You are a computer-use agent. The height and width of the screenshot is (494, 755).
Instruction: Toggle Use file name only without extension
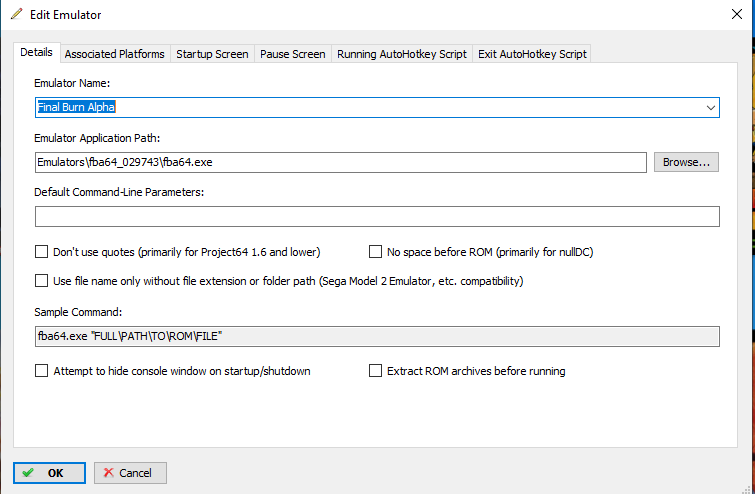coord(41,281)
